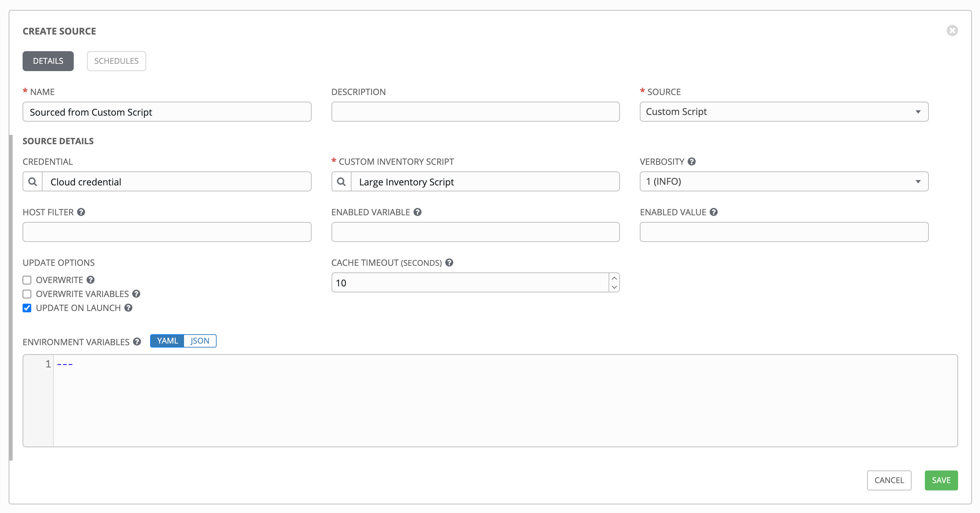
Task: Click the search icon in Custom Inventory Script
Action: (x=342, y=182)
